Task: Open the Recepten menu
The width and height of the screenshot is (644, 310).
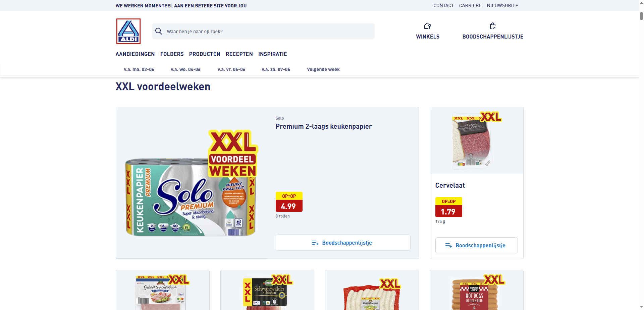Action: tap(239, 54)
